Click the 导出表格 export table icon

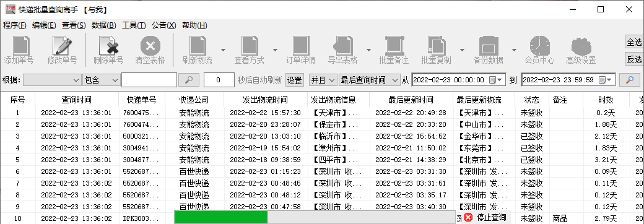[x=342, y=45]
